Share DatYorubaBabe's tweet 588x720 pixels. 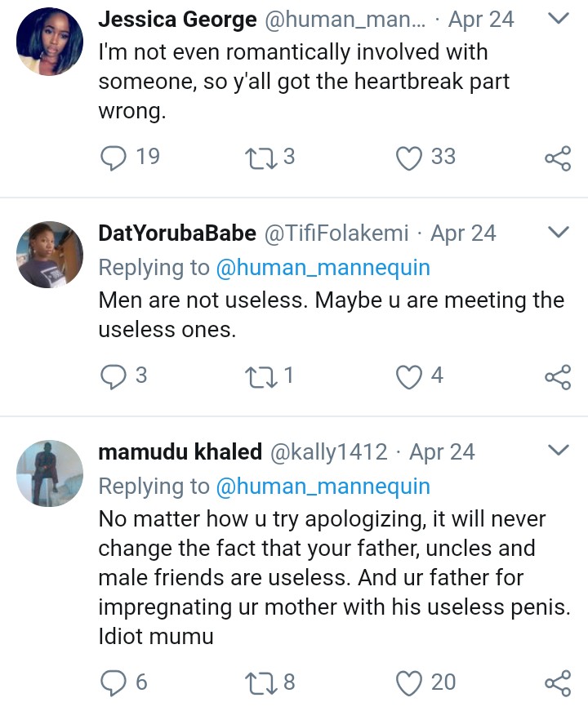[x=557, y=376]
